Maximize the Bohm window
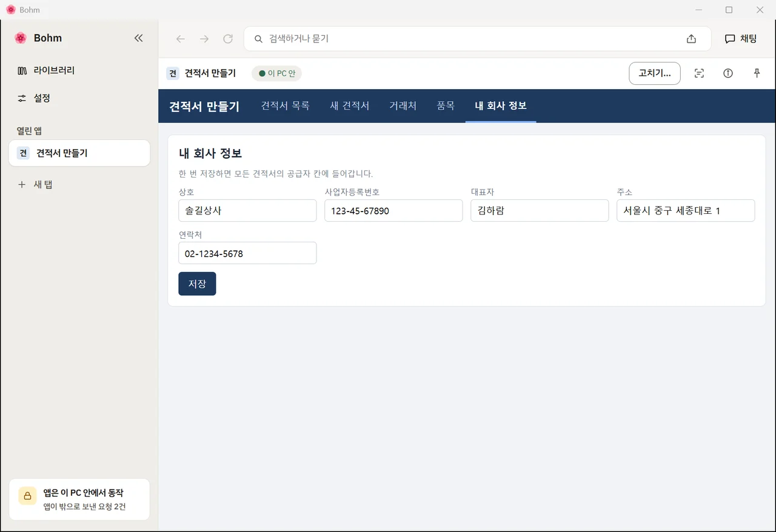The height and width of the screenshot is (532, 776). pyautogui.click(x=729, y=10)
